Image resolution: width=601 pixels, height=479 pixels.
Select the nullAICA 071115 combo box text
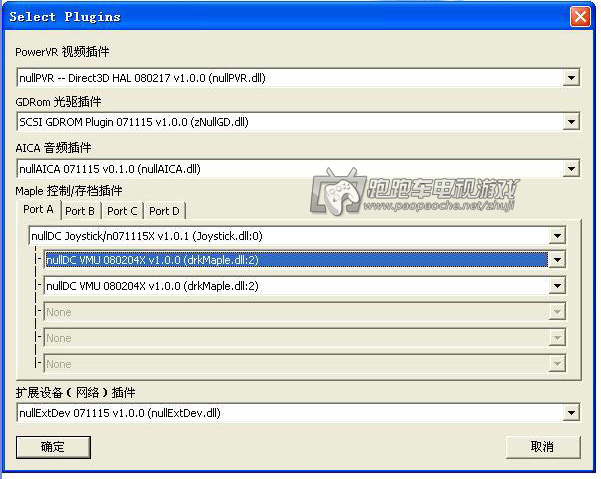(x=110, y=169)
